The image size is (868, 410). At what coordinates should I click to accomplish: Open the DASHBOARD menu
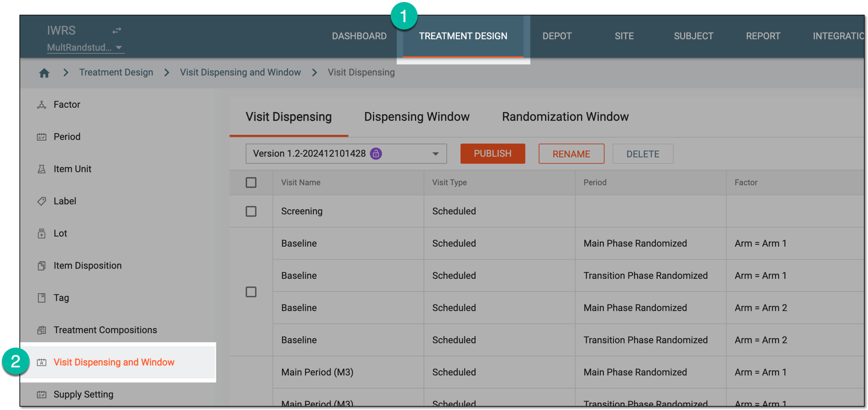tap(359, 36)
